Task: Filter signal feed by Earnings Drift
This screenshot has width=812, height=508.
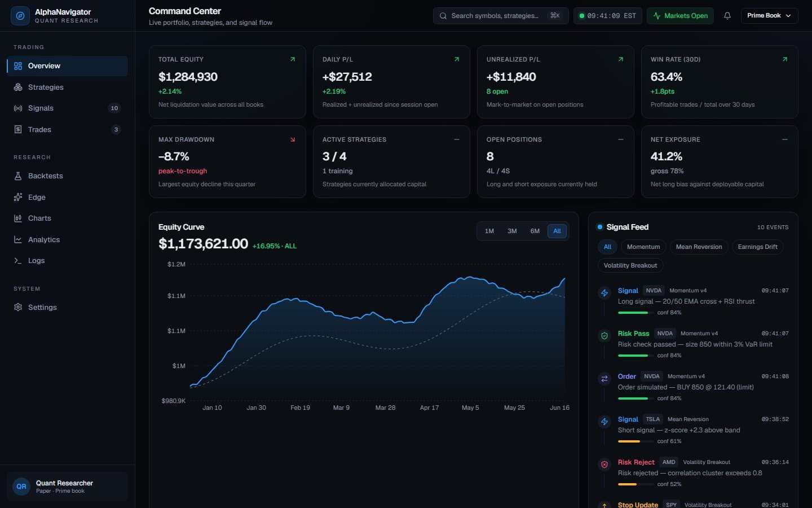Action: click(x=757, y=247)
